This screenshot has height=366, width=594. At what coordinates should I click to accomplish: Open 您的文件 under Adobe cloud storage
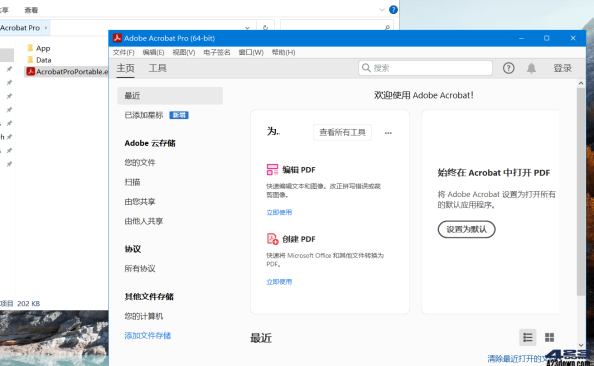click(140, 162)
